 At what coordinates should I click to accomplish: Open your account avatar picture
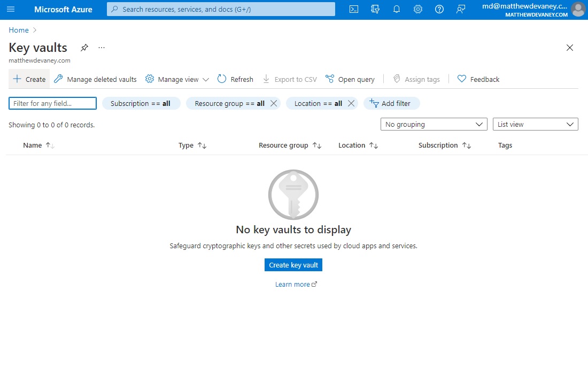tap(578, 9)
